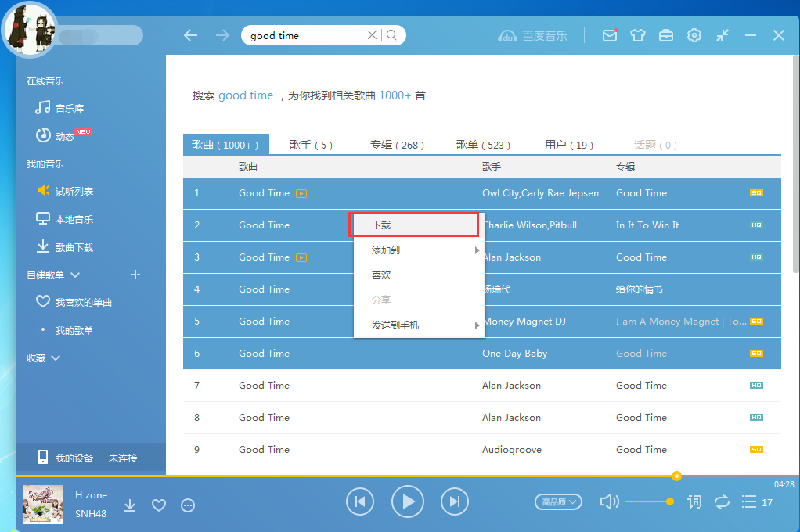Open the skin/theme t-shirt icon
Image resolution: width=800 pixels, height=532 pixels.
pos(638,35)
